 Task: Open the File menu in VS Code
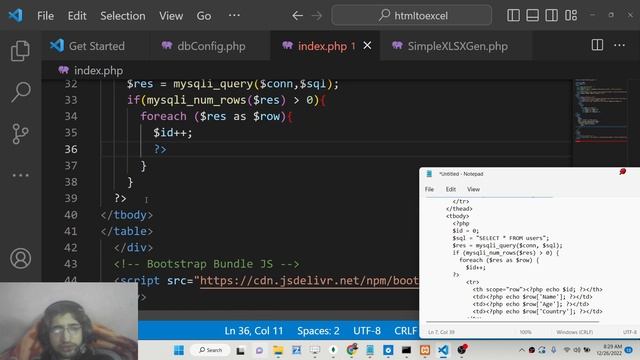coord(45,16)
